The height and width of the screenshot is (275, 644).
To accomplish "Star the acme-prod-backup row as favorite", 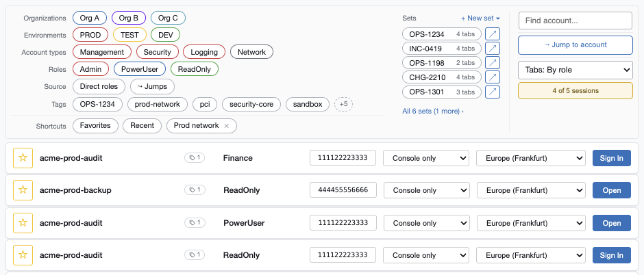I will pyautogui.click(x=23, y=190).
